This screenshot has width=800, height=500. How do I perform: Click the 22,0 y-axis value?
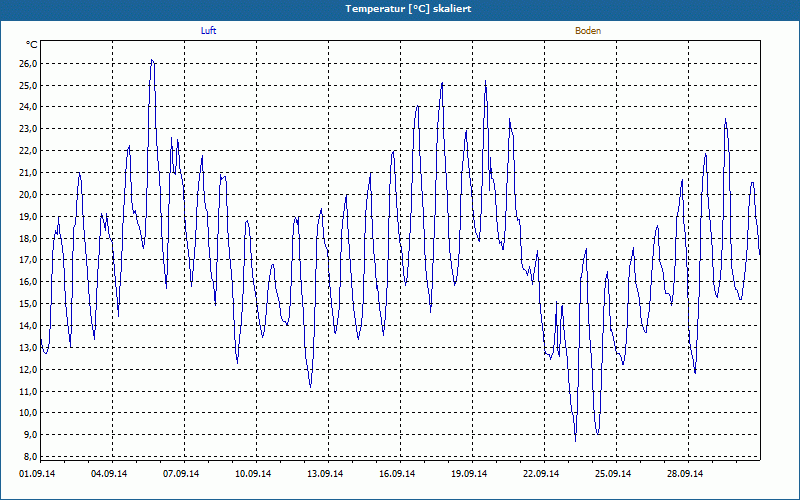point(29,151)
